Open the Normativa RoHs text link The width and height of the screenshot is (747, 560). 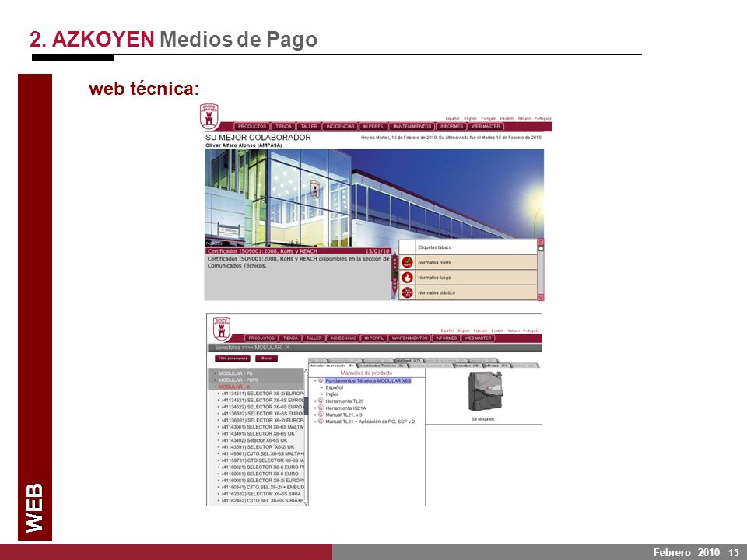pyautogui.click(x=434, y=262)
